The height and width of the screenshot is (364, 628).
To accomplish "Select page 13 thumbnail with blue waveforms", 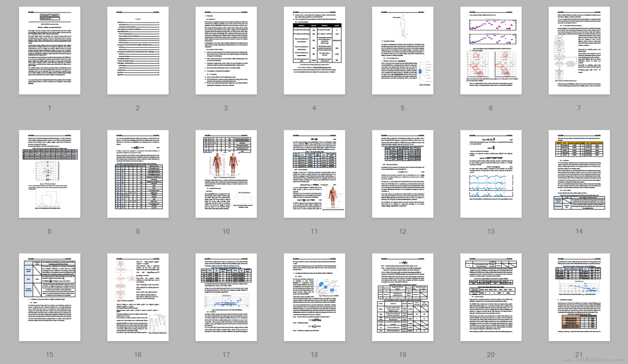I will 491,174.
